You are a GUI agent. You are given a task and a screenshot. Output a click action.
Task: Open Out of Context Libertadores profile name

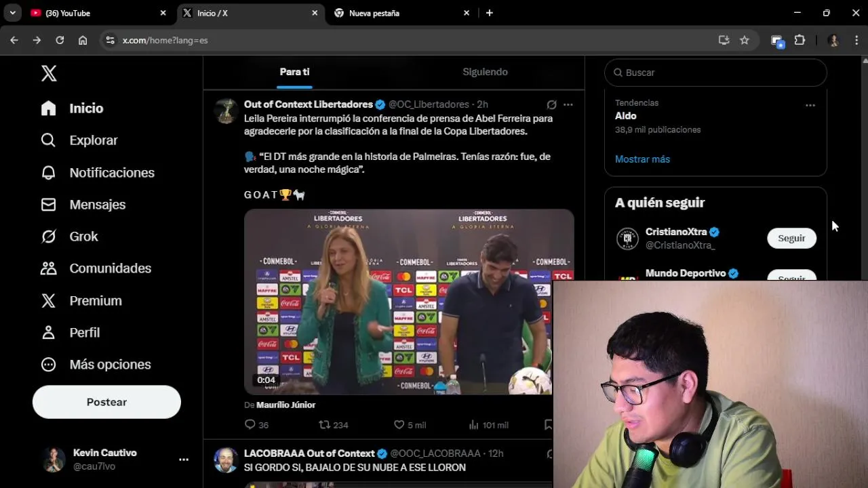tap(309, 104)
